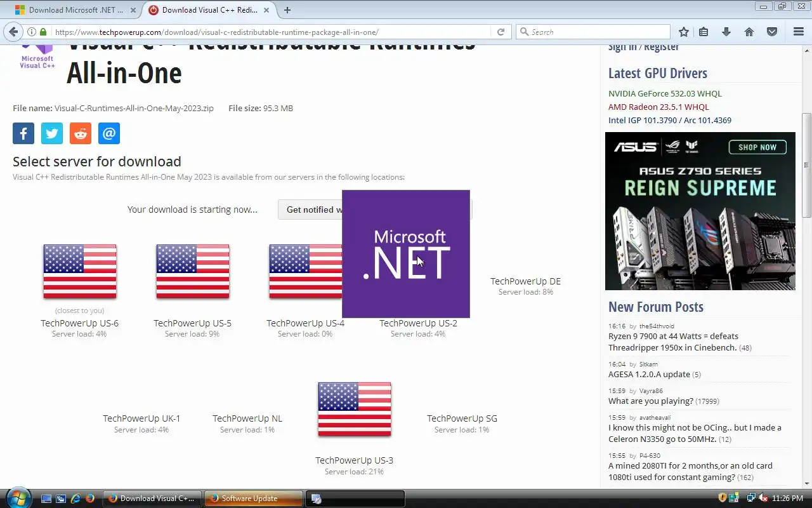
Task: Click the Sign in / Register link
Action: click(643, 47)
